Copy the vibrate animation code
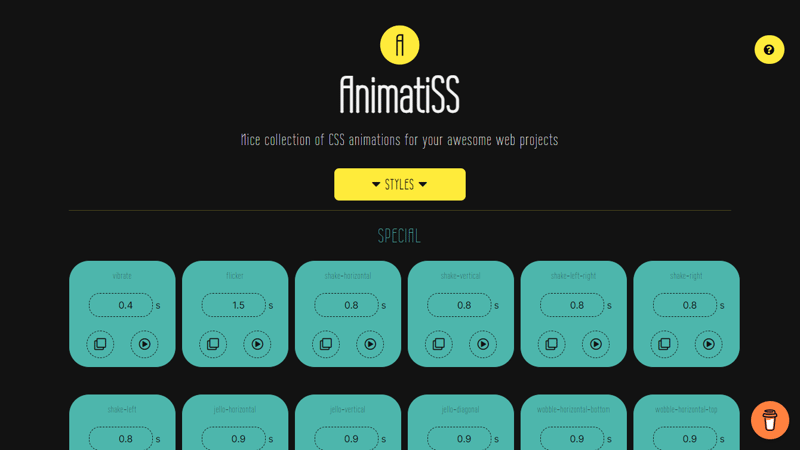The height and width of the screenshot is (450, 800). click(x=100, y=344)
